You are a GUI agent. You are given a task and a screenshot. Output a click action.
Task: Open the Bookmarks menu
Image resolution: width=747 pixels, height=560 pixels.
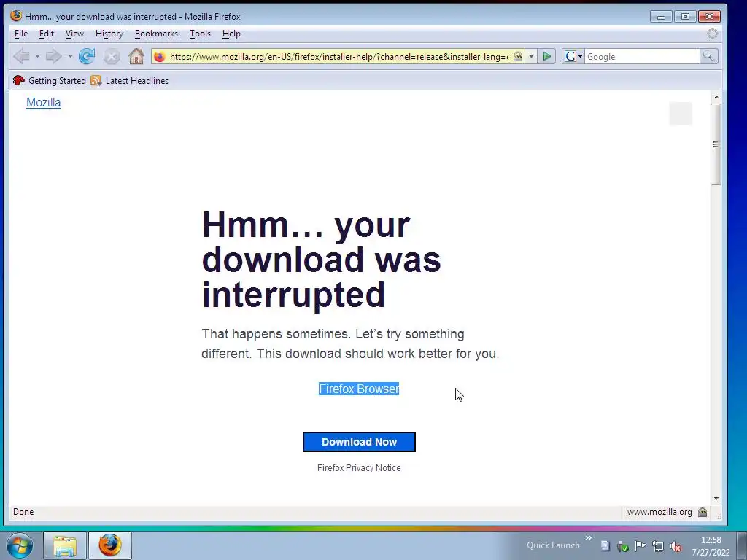(156, 34)
